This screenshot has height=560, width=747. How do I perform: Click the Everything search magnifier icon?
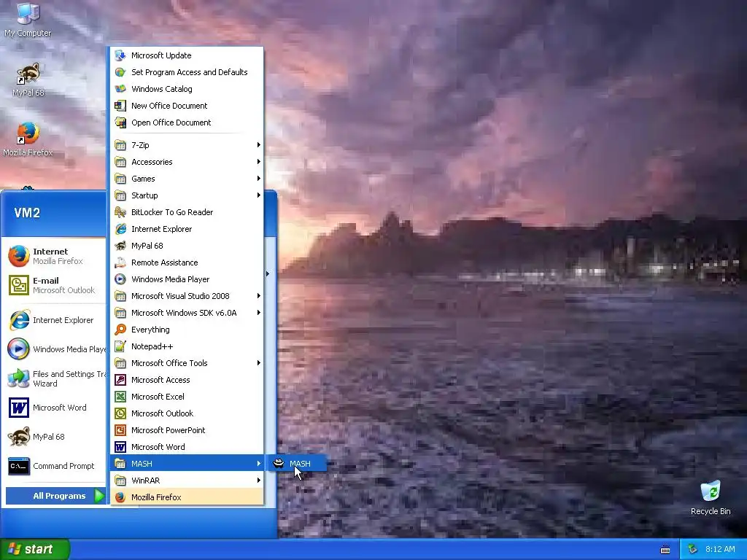click(x=120, y=330)
